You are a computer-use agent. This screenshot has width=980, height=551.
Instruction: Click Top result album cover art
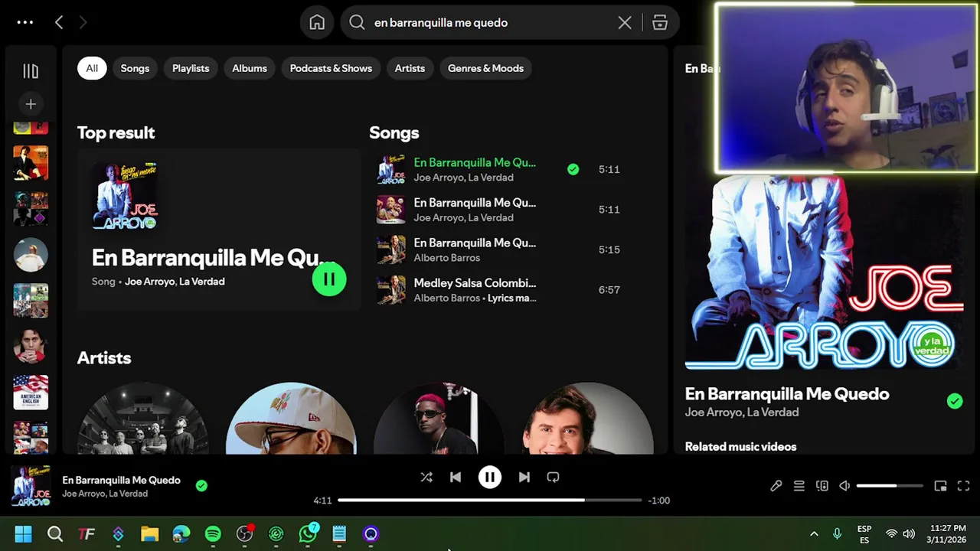pos(125,196)
